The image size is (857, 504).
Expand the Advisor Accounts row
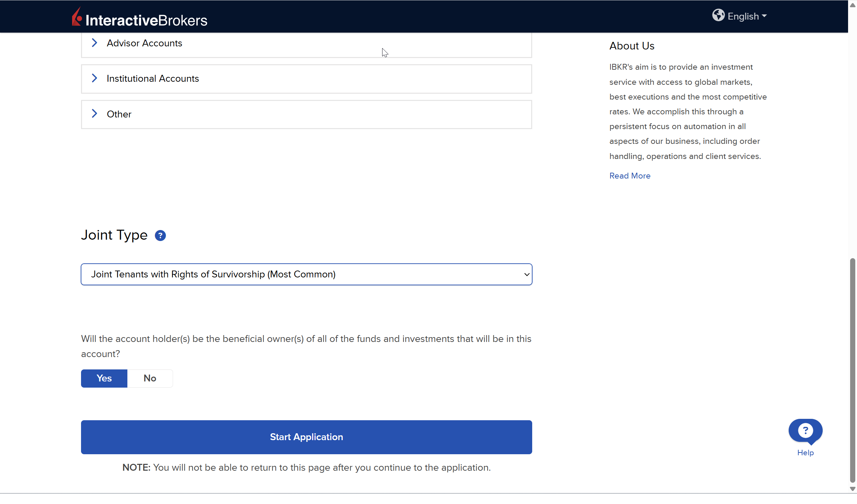(144, 43)
